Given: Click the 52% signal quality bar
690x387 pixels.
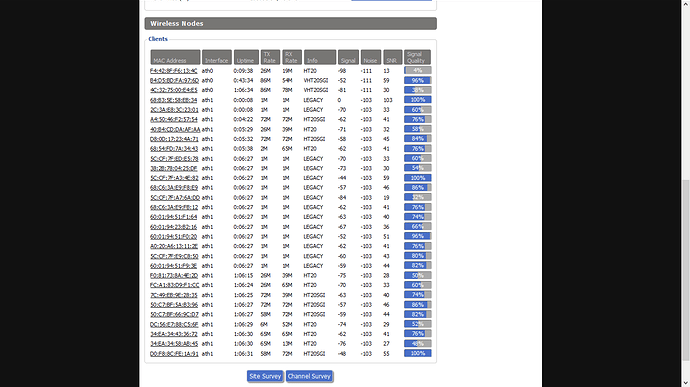Looking at the screenshot, I should (x=418, y=324).
